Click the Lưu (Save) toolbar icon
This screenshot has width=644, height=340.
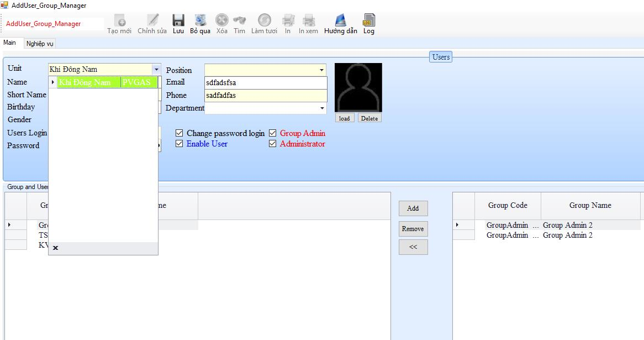coord(178,20)
